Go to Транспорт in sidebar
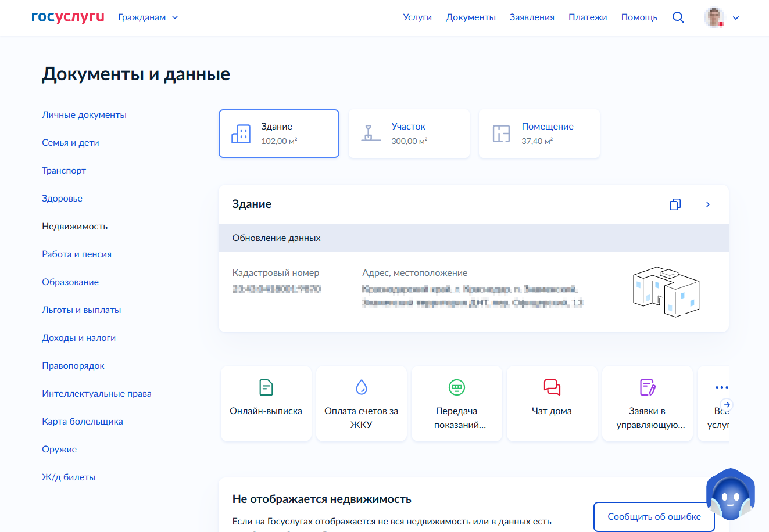The height and width of the screenshot is (532, 769). coord(64,171)
